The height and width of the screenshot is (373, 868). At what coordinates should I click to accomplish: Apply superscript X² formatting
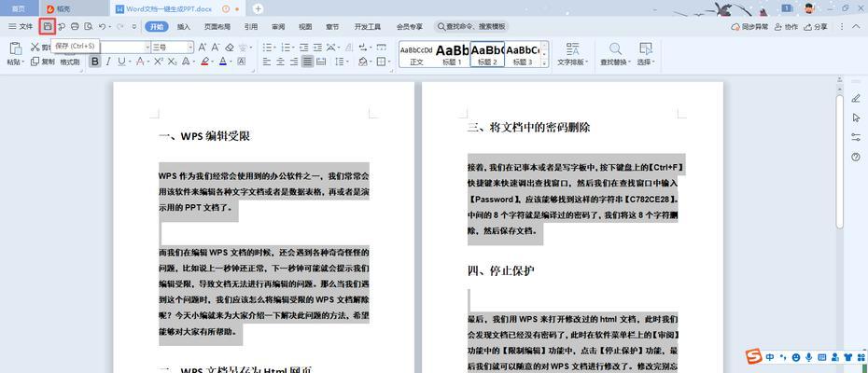click(x=159, y=62)
